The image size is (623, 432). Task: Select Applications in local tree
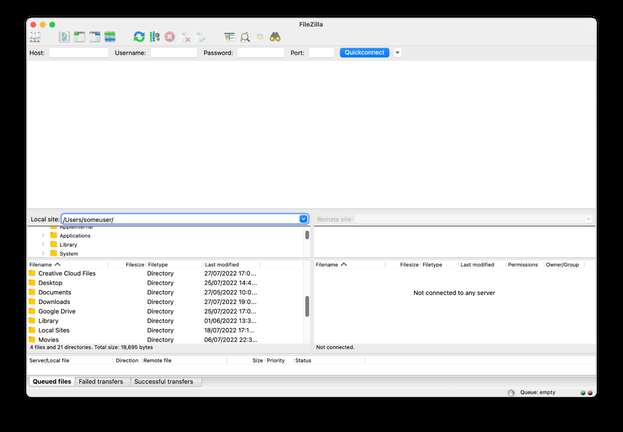75,236
